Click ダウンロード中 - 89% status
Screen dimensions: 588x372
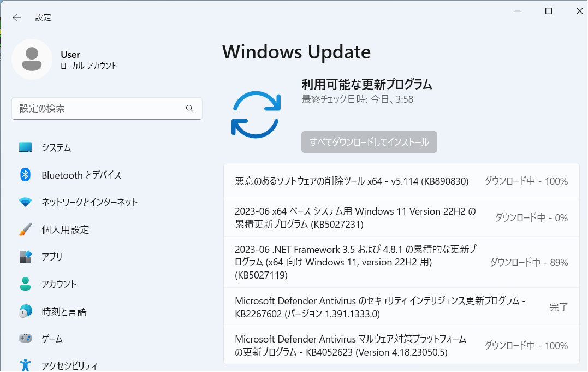(529, 262)
